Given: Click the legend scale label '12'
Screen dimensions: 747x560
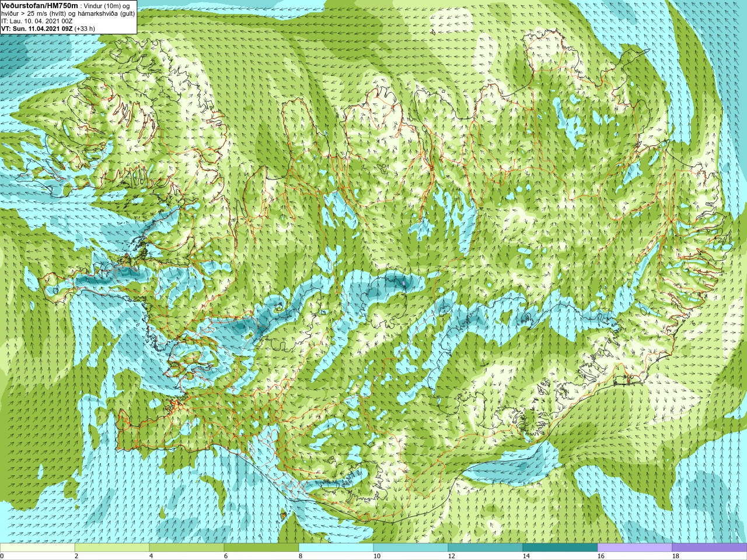Looking at the screenshot, I should click(x=451, y=556).
